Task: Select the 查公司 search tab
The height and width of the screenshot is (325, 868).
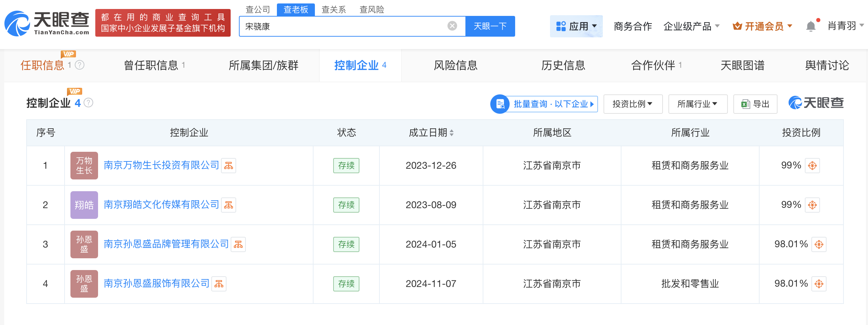Action: (x=258, y=9)
